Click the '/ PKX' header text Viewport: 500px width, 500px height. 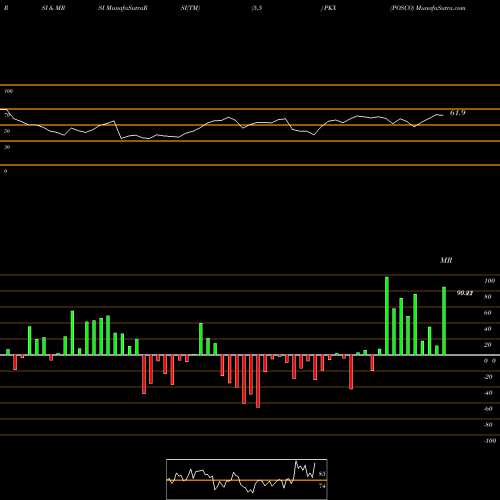pos(328,8)
